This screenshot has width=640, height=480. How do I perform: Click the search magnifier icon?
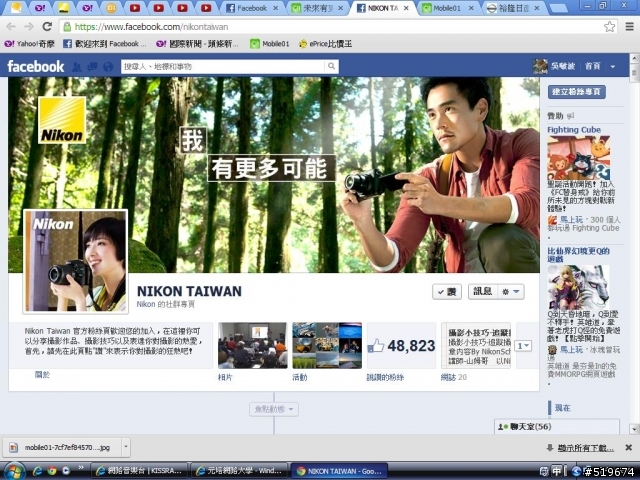(x=331, y=66)
